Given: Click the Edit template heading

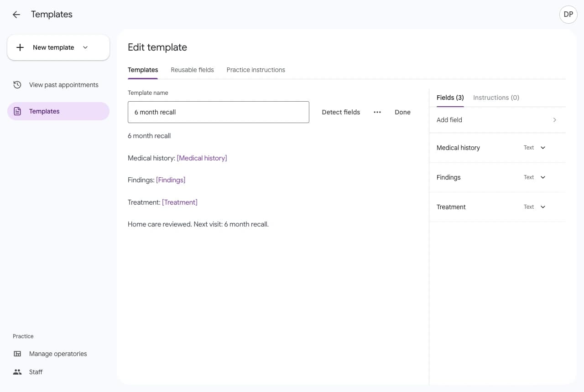Looking at the screenshot, I should coord(157,47).
